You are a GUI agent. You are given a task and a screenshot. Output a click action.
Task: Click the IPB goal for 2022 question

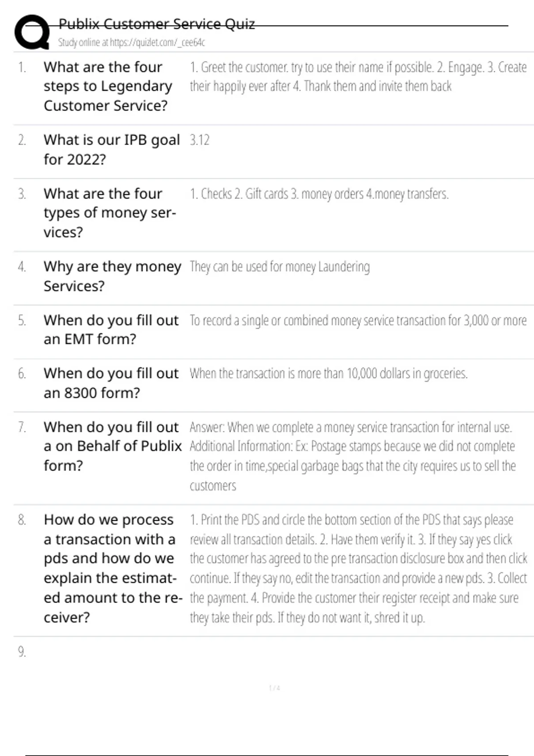coord(111,149)
